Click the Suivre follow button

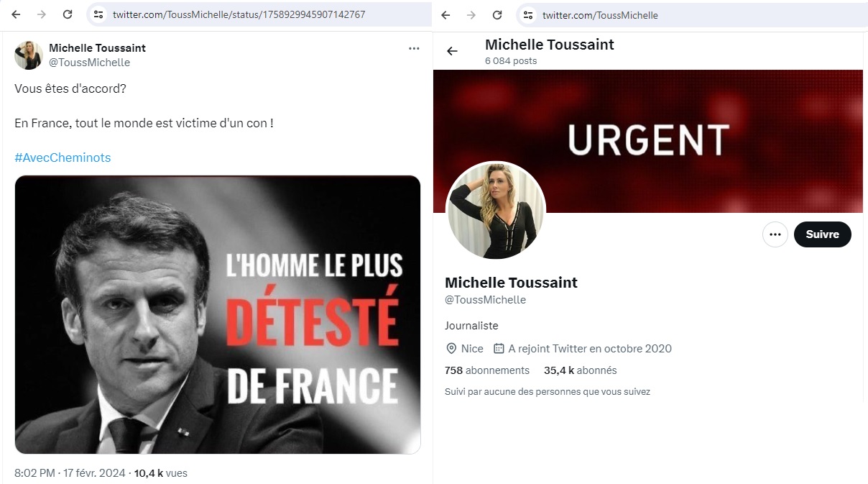[823, 234]
